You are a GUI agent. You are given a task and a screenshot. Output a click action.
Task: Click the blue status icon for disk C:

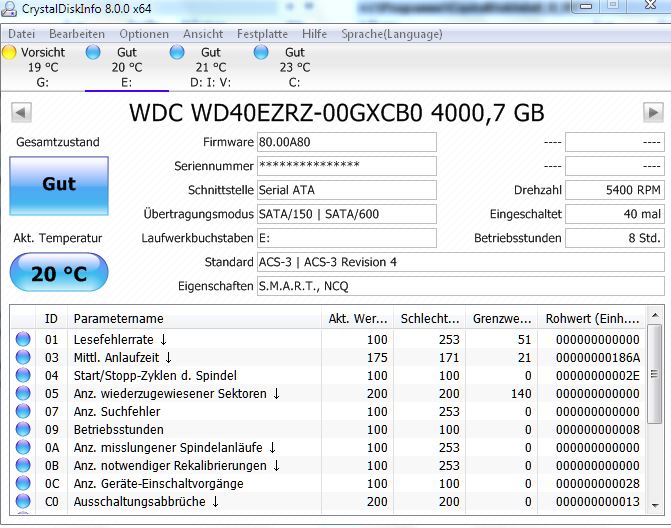tap(261, 52)
